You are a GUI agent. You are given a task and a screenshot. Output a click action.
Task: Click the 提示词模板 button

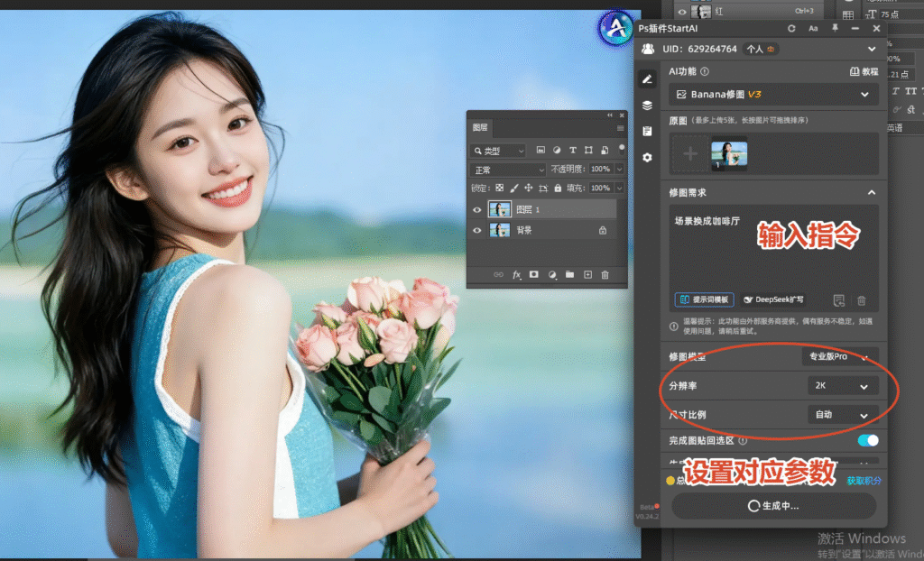coord(704,299)
